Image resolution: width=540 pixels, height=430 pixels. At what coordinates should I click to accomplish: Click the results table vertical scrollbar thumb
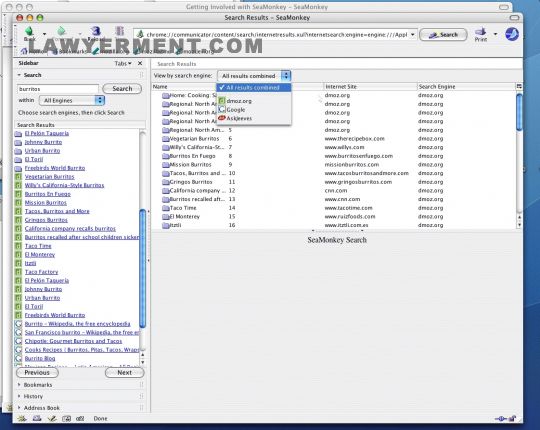coord(519,112)
